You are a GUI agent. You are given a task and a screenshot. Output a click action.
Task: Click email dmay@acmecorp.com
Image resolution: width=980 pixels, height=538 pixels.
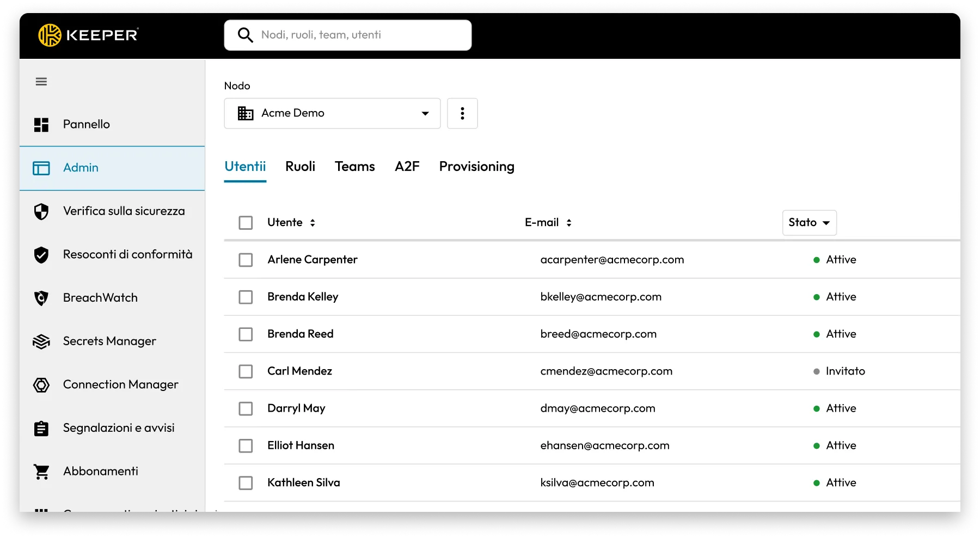598,408
